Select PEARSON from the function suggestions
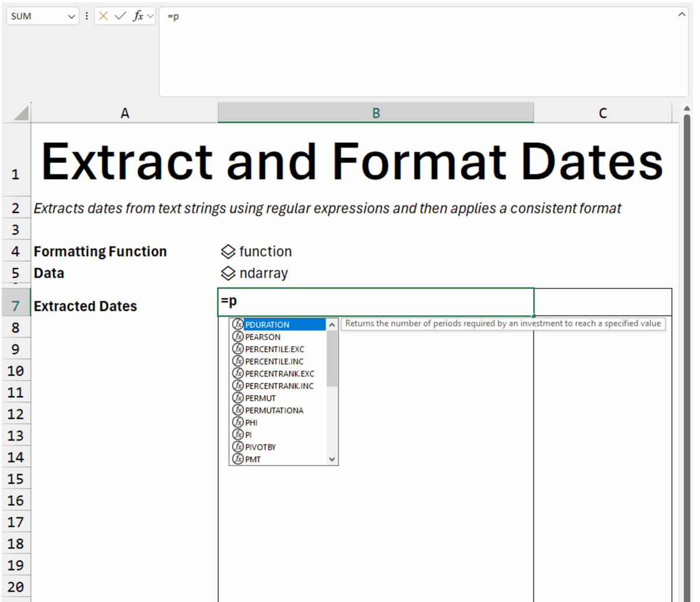 click(x=262, y=337)
